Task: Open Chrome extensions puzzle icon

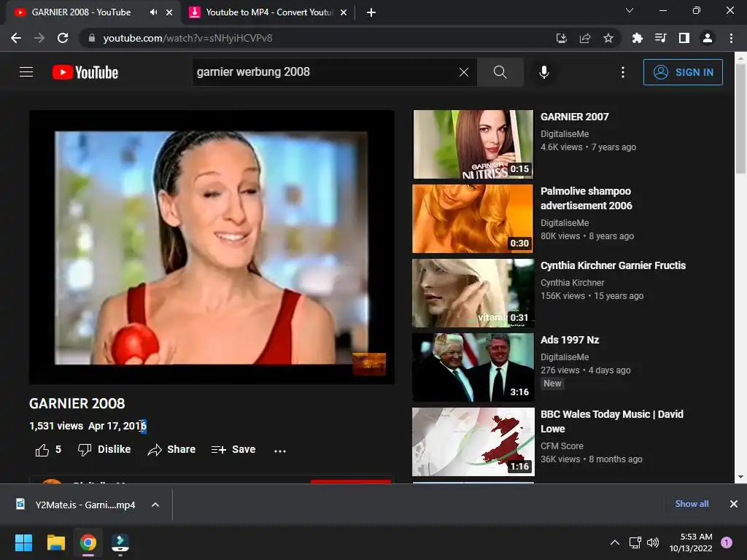Action: (x=637, y=38)
